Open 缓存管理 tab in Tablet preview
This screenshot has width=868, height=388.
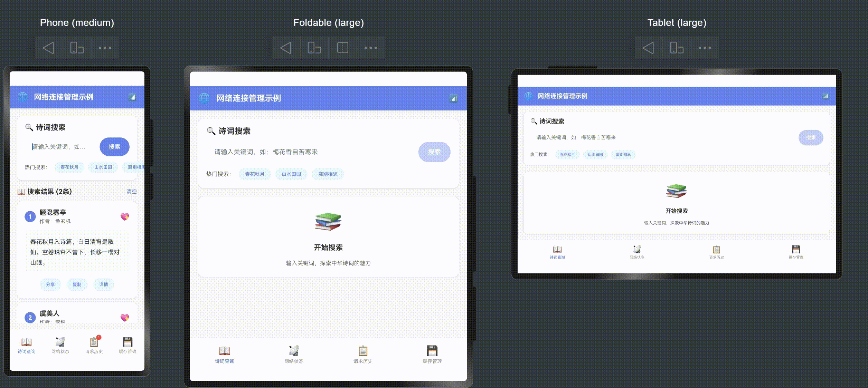tap(796, 252)
